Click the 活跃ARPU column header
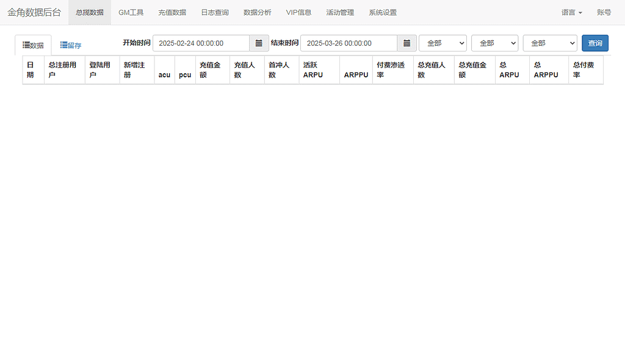 point(319,70)
